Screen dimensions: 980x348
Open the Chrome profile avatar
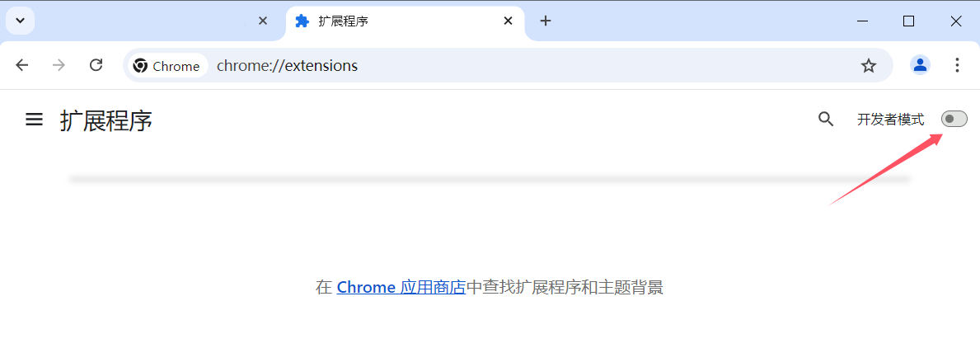[x=920, y=65]
